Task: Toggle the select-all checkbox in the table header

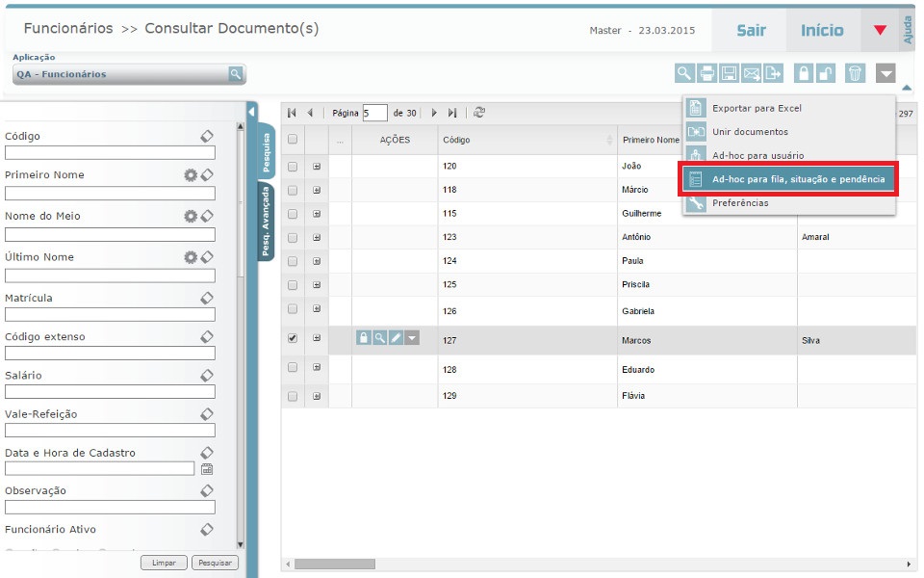Action: click(x=293, y=140)
